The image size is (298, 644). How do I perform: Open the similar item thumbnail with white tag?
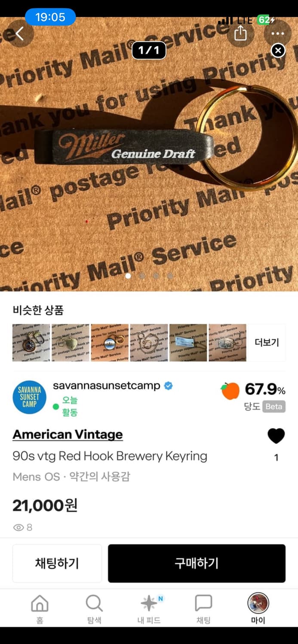click(188, 343)
